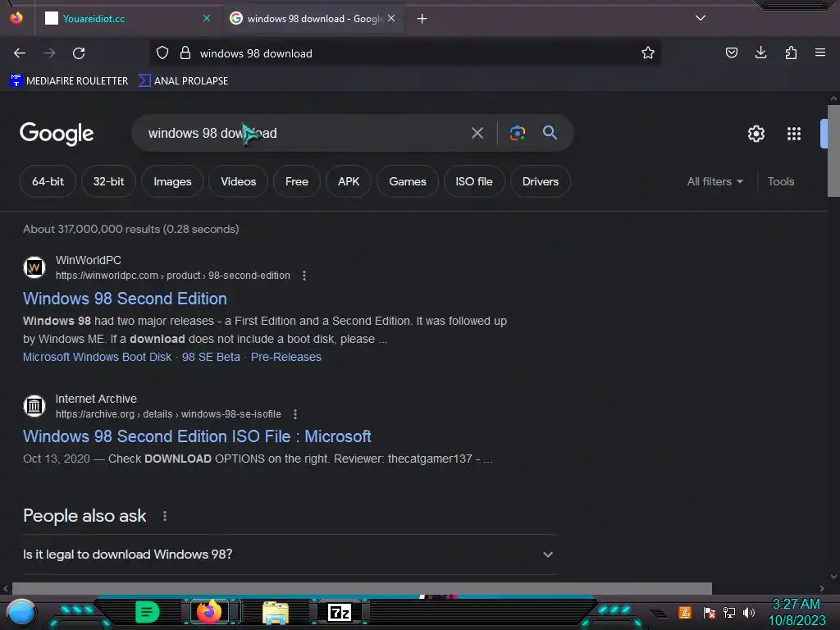Click the Google logo
Screen dimensions: 840x630
coord(57,134)
